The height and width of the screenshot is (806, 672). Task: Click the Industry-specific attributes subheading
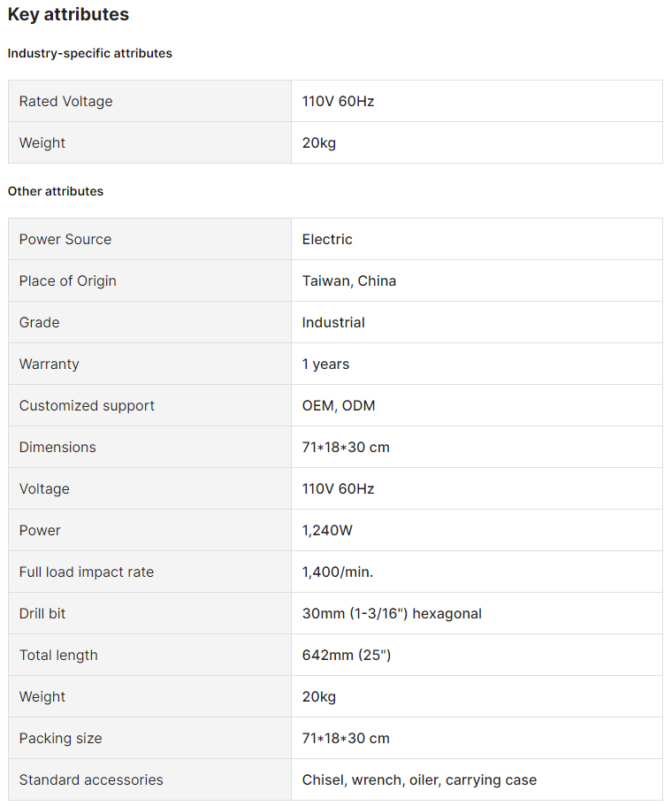click(89, 53)
